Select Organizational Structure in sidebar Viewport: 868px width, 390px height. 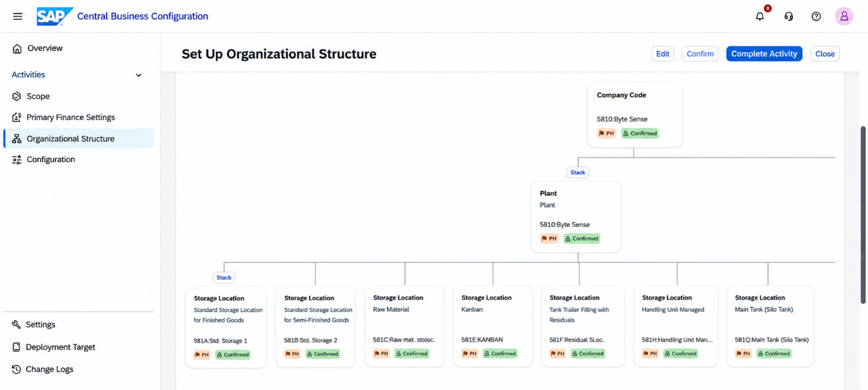(79, 139)
